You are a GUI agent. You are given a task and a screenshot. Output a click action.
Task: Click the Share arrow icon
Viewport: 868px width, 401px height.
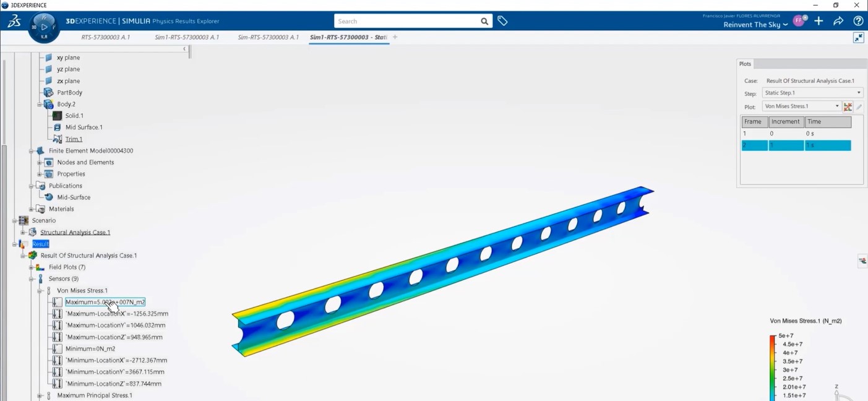click(x=838, y=20)
